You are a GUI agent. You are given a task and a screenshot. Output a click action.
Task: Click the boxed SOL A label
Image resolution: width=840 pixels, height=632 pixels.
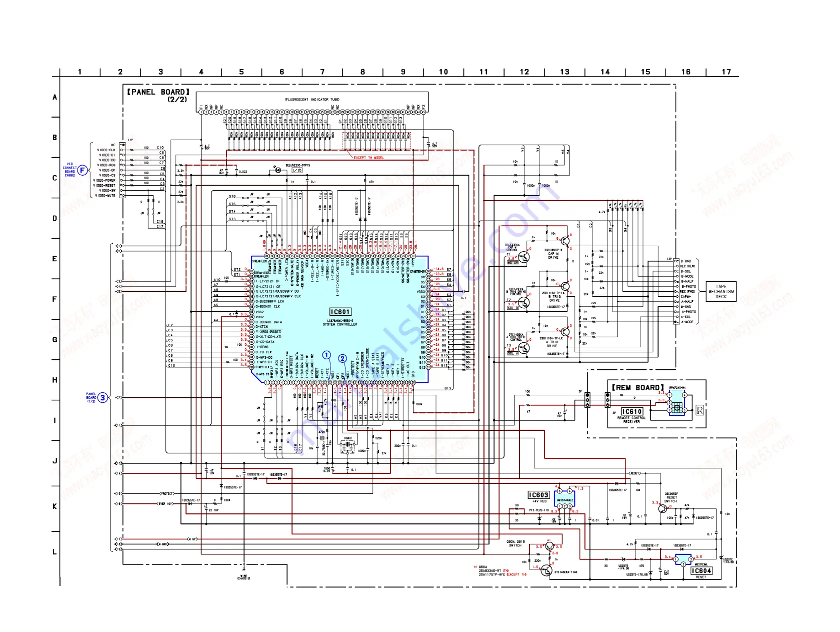pyautogui.click(x=513, y=353)
